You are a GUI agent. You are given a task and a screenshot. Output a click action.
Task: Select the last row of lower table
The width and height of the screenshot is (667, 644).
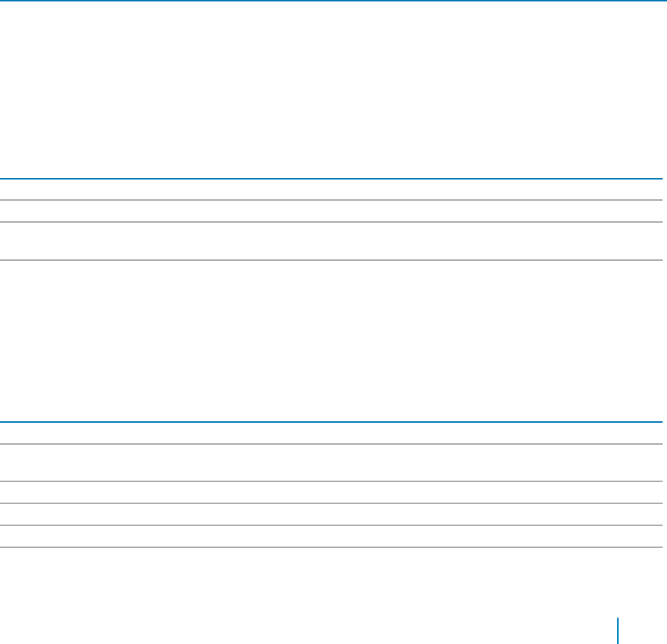coord(331,536)
